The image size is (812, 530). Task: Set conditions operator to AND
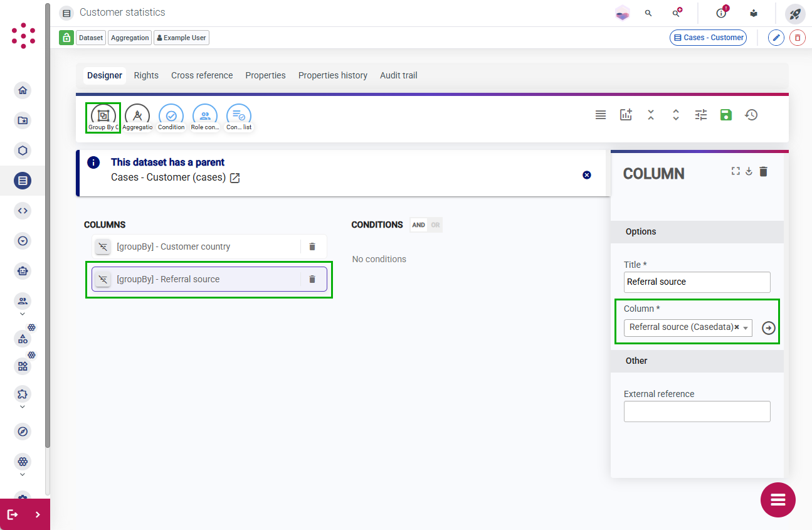point(418,225)
